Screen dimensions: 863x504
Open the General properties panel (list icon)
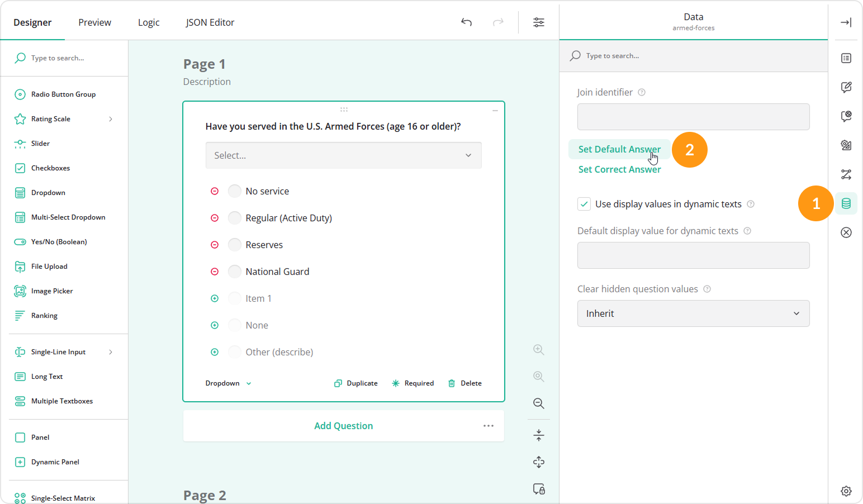[x=846, y=58]
